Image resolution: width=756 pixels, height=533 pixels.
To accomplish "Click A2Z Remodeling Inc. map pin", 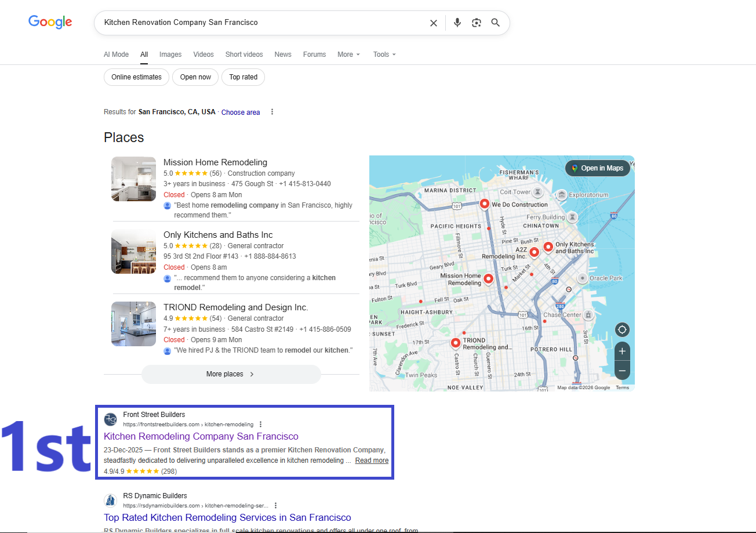I will point(535,253).
